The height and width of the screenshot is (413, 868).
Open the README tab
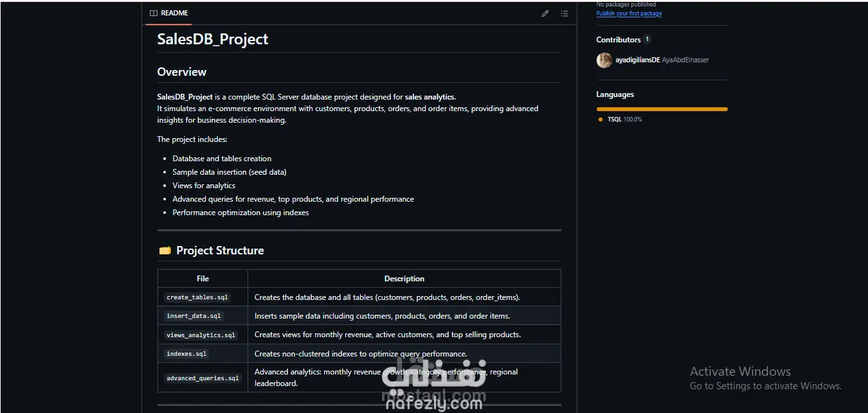coord(169,13)
